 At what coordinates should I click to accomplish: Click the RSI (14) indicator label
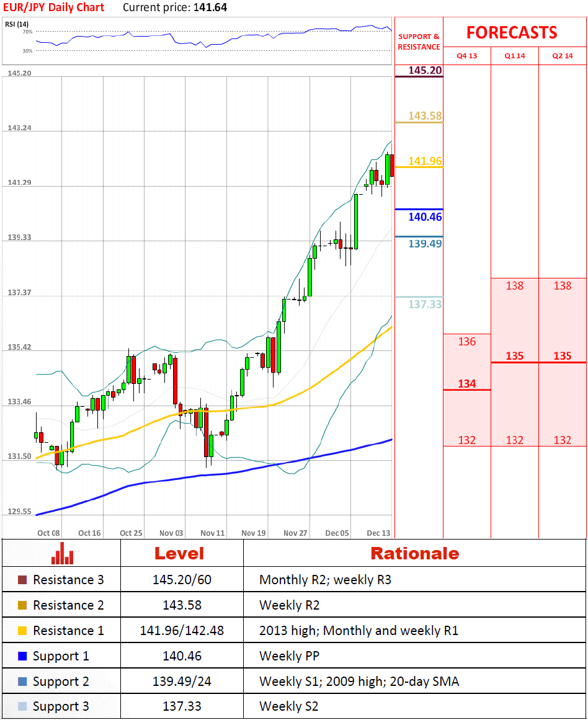(17, 24)
